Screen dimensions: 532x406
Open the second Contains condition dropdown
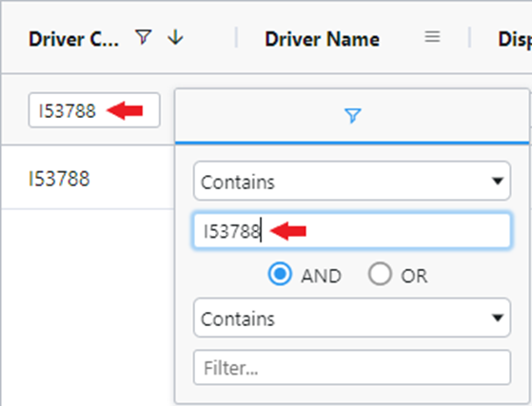pyautogui.click(x=352, y=318)
